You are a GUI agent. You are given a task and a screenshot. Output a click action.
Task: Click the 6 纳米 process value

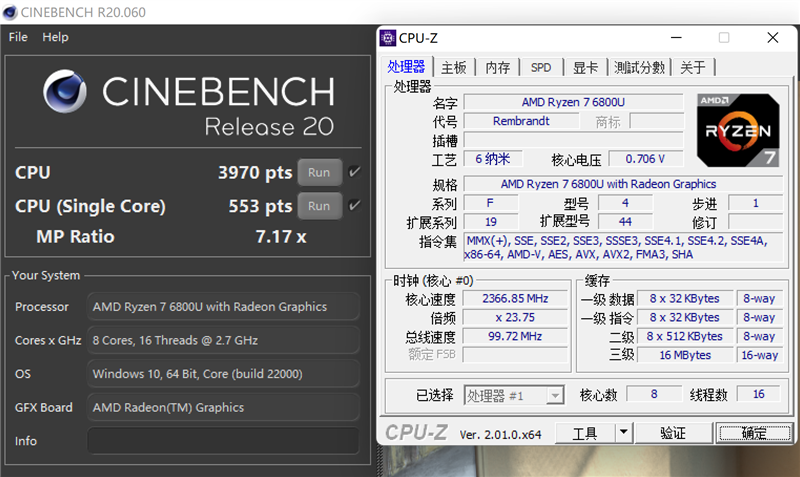pyautogui.click(x=492, y=159)
